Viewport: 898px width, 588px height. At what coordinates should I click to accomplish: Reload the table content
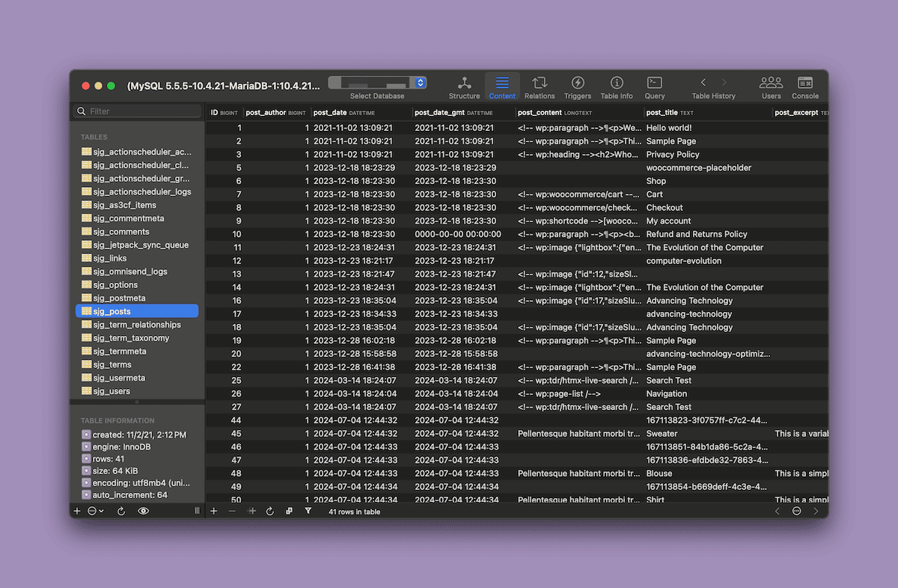click(x=270, y=511)
